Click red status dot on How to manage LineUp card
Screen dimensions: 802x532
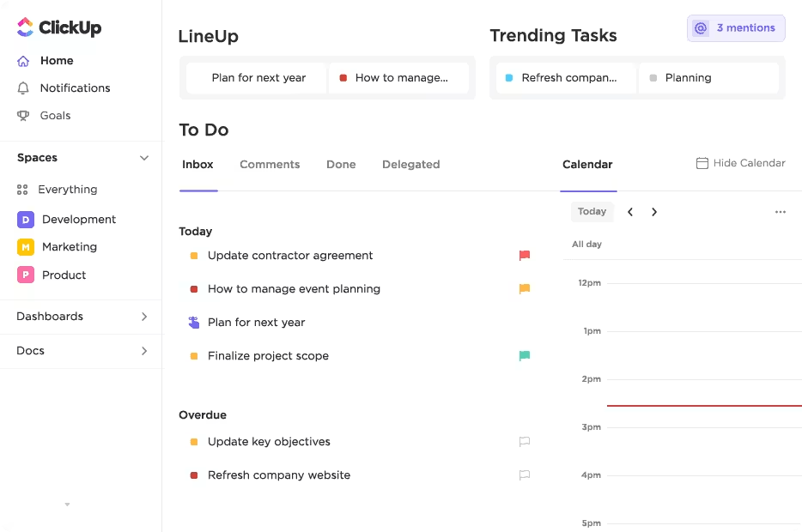point(343,78)
